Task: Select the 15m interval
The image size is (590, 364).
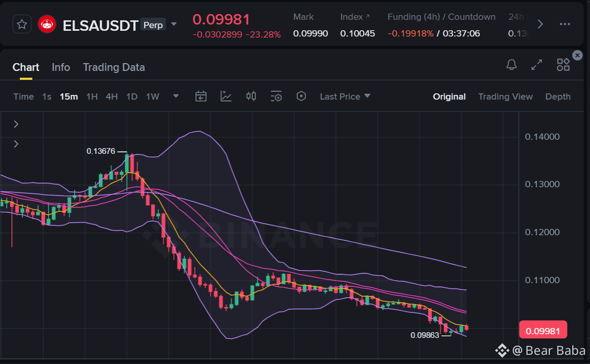Action: (69, 96)
